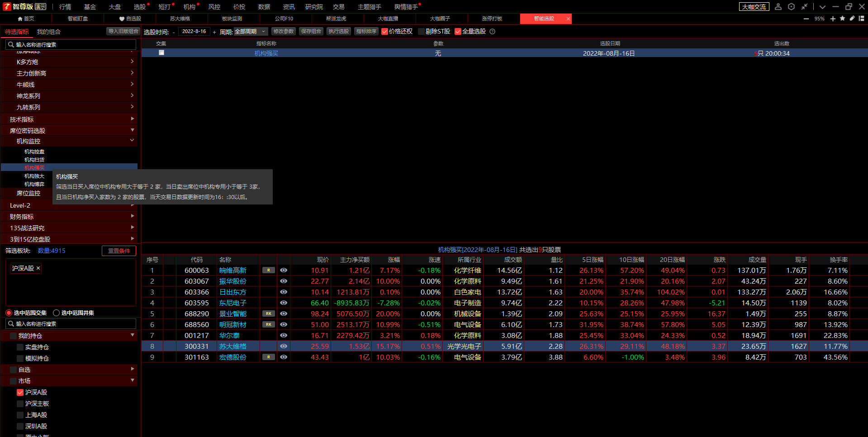Switch to the 涨停打板 tab

[492, 19]
